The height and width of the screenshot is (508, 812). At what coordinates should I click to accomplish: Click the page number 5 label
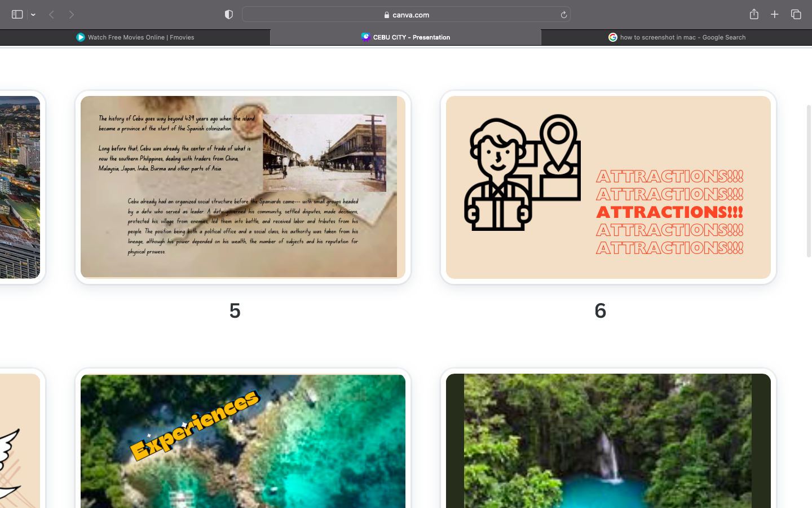click(235, 310)
